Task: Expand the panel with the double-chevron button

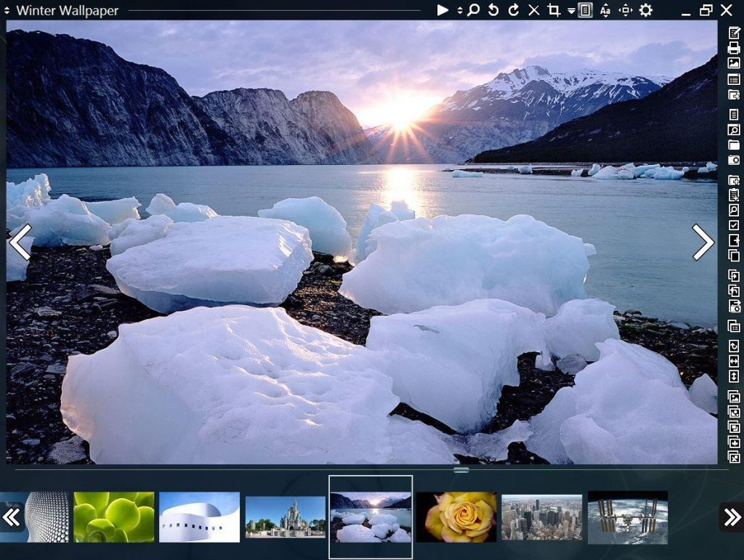Action: tap(733, 517)
